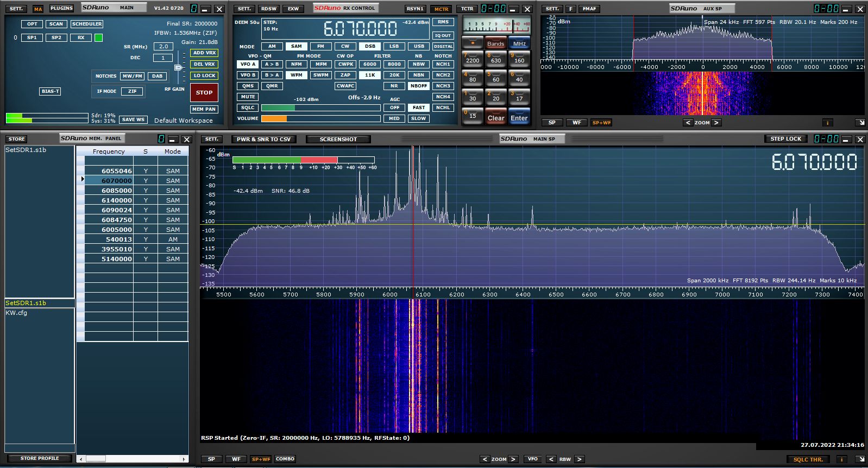Image resolution: width=868 pixels, height=468 pixels.
Task: Switch display to WF in Main SP
Action: [236, 459]
